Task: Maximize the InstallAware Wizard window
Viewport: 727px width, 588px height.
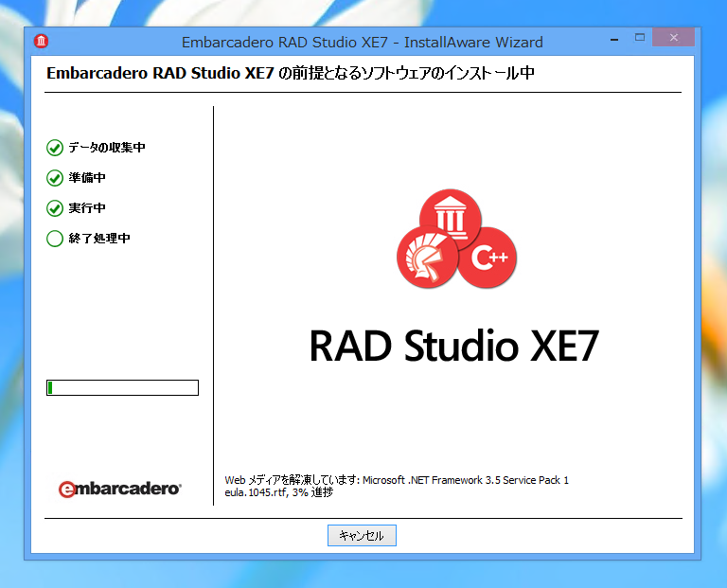Action: coord(640,38)
